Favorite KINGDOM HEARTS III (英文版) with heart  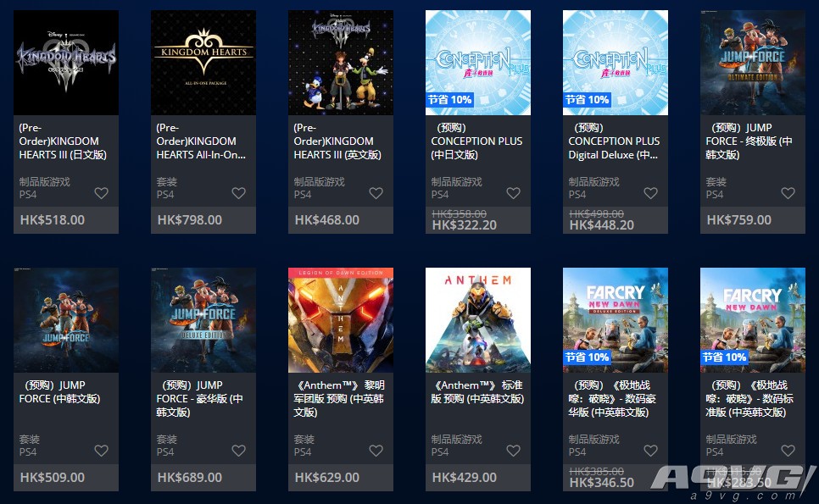376,193
